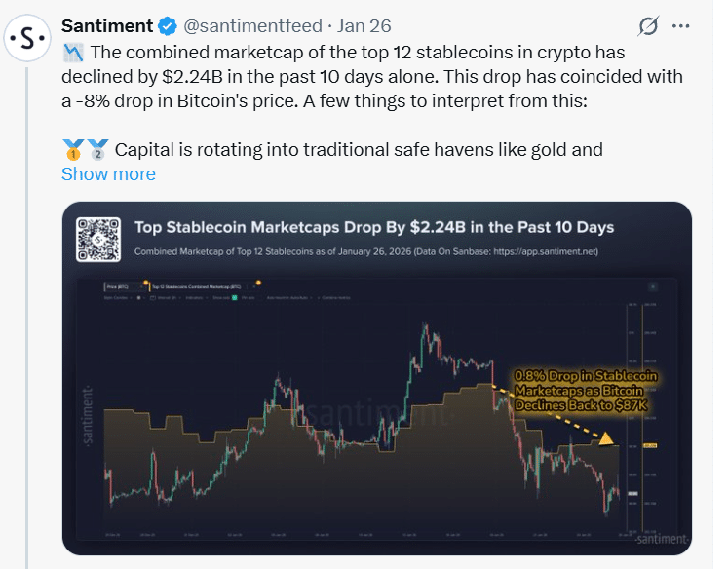Click the Santiment profile avatar
Image resolution: width=728 pixels, height=569 pixels.
[x=27, y=38]
